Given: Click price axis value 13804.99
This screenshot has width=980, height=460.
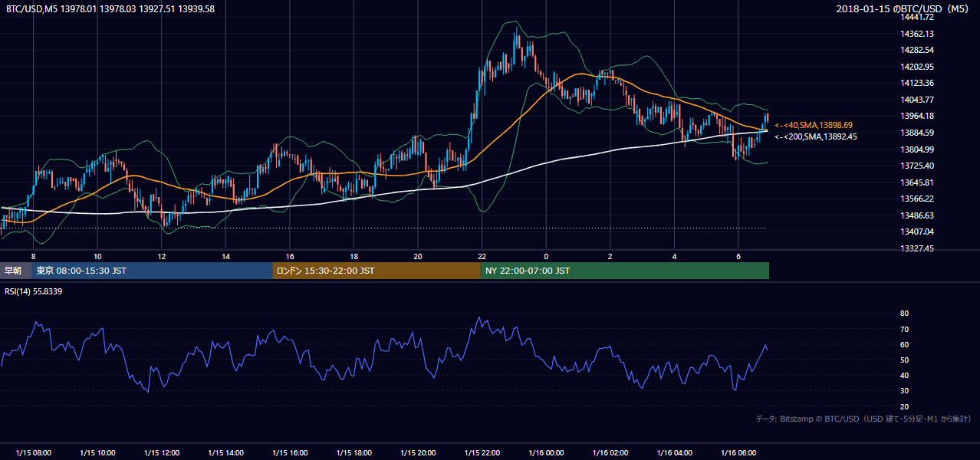Looking at the screenshot, I should coord(917,149).
